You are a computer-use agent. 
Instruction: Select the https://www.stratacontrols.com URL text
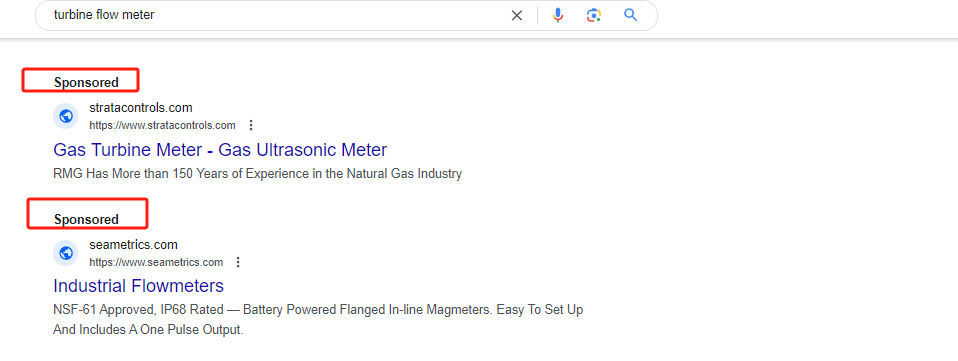tap(163, 125)
